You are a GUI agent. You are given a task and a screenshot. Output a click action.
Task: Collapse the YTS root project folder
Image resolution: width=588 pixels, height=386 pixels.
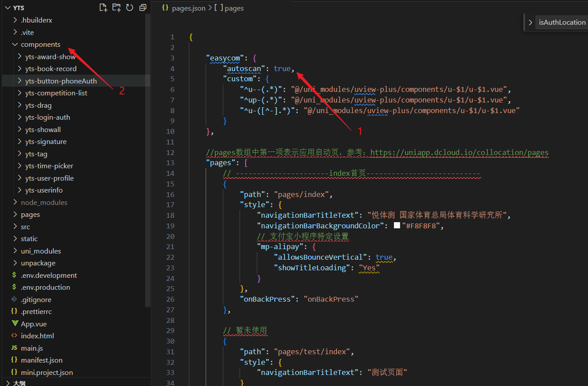tap(19, 8)
